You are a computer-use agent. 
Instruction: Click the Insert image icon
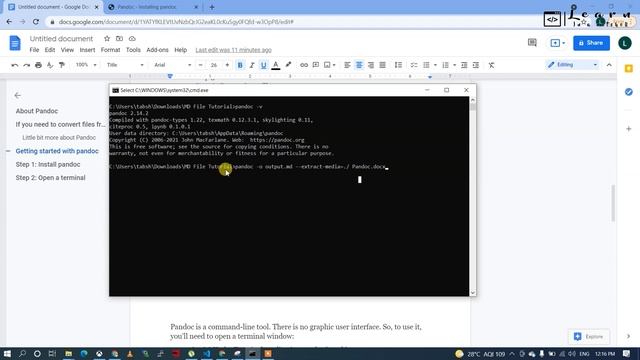327,65
